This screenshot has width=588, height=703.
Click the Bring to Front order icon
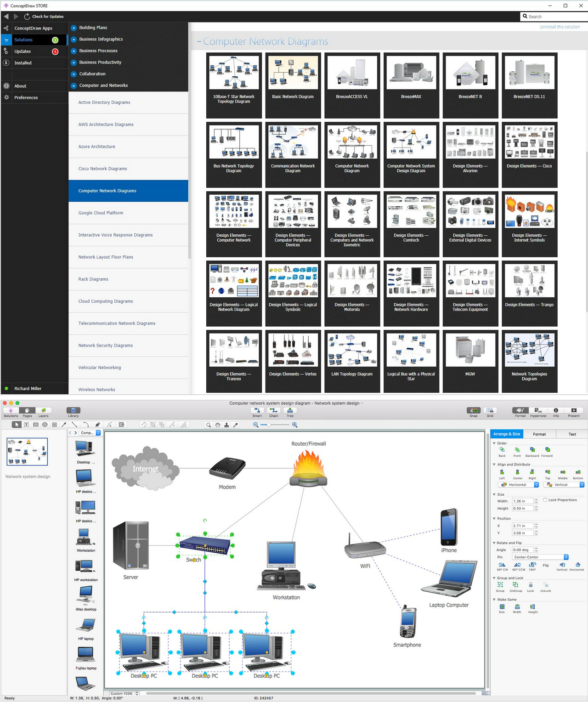[517, 450]
